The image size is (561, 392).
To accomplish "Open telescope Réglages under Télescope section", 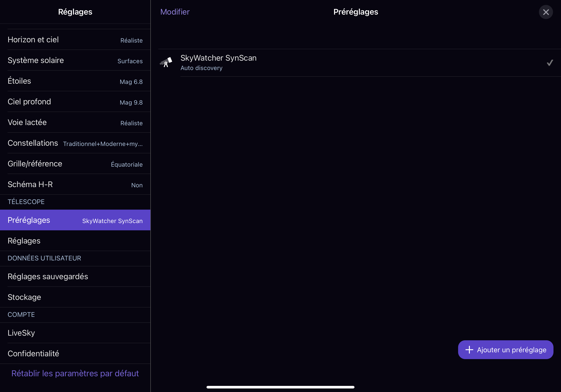I will point(75,241).
